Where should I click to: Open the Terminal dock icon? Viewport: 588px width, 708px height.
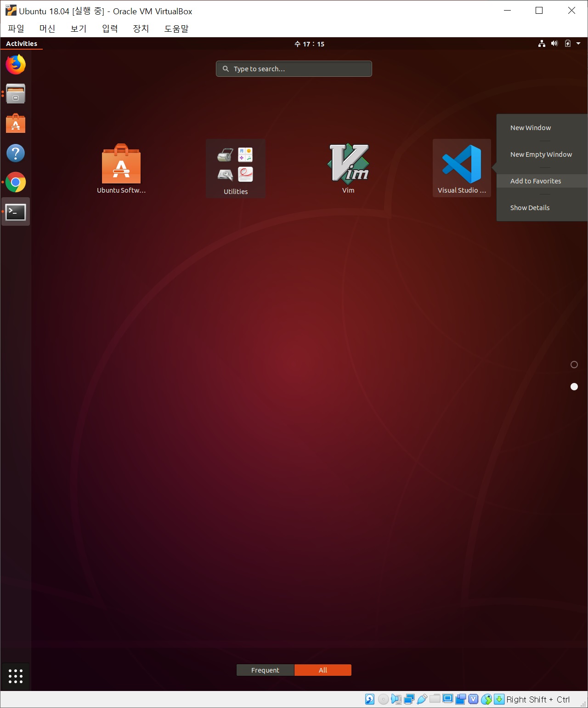(x=16, y=212)
